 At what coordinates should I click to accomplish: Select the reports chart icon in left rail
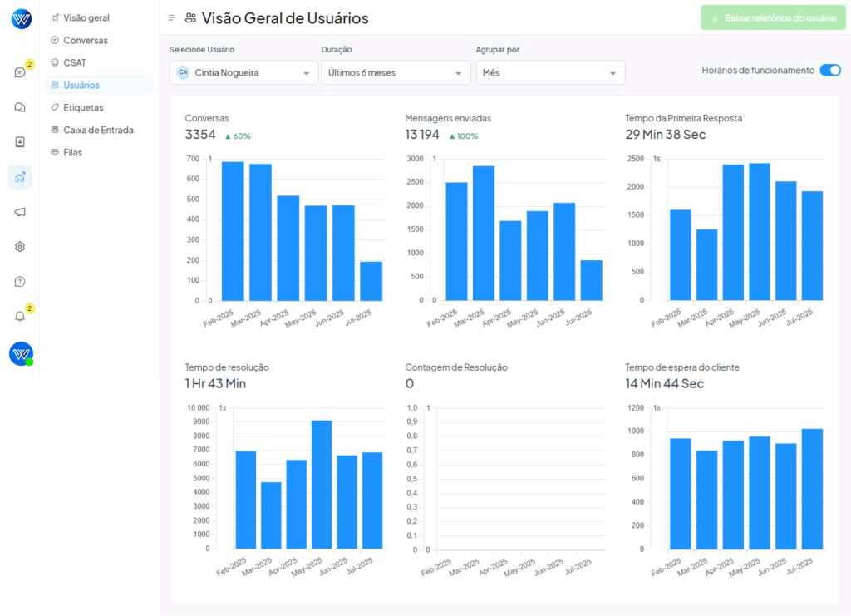pyautogui.click(x=20, y=177)
